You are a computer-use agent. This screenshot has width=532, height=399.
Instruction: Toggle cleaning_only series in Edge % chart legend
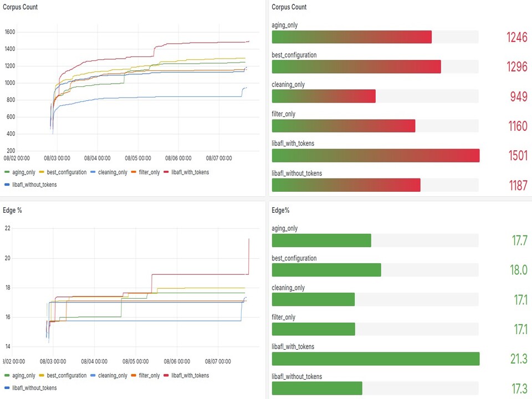coord(112,376)
